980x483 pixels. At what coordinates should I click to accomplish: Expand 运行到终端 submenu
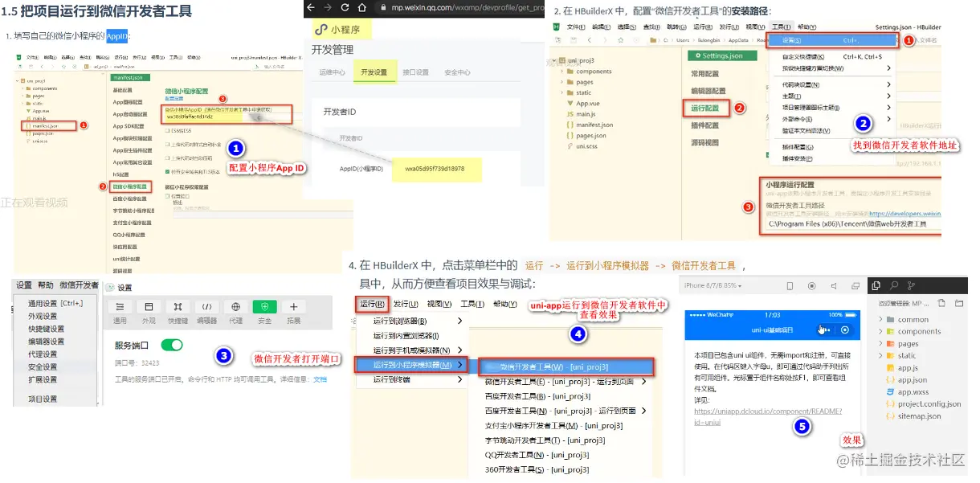tap(460, 379)
